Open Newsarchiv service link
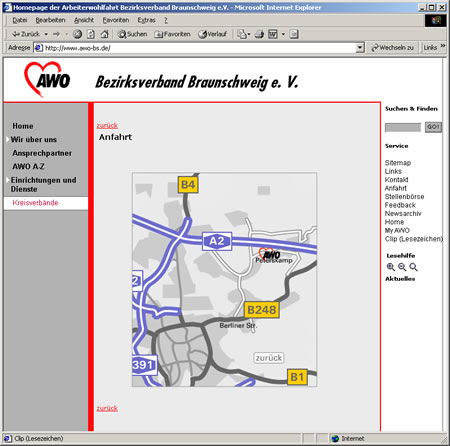This screenshot has width=450, height=446. 403,213
